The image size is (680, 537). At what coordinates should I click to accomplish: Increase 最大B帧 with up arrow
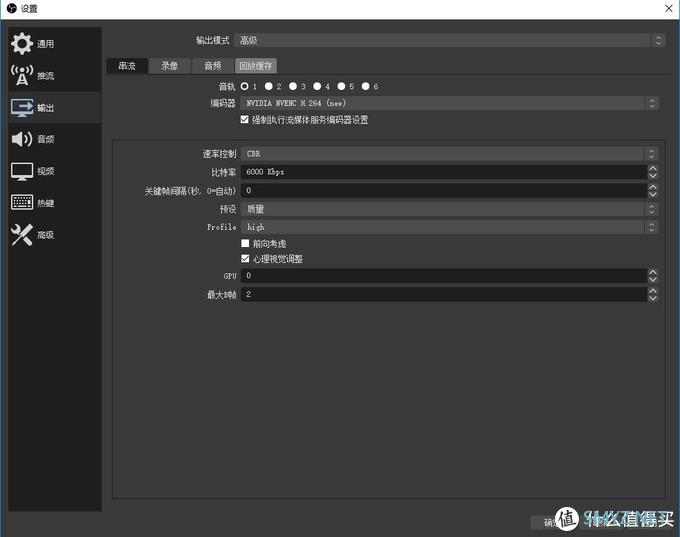(x=653, y=291)
